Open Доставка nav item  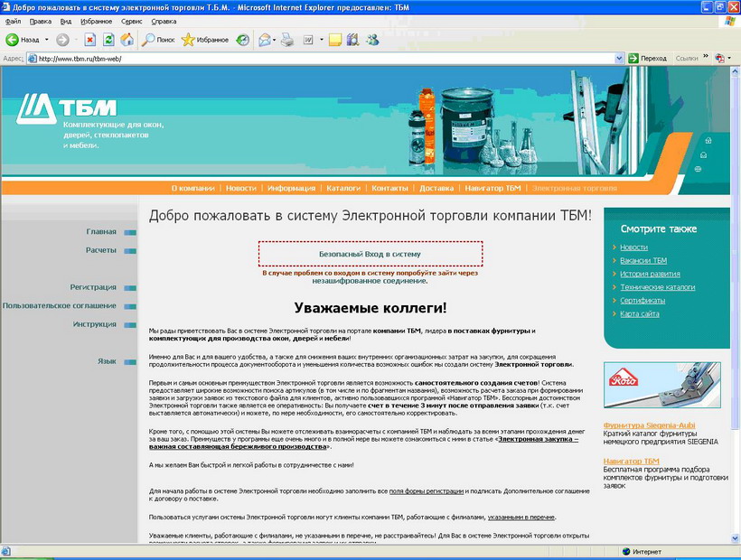tap(436, 188)
